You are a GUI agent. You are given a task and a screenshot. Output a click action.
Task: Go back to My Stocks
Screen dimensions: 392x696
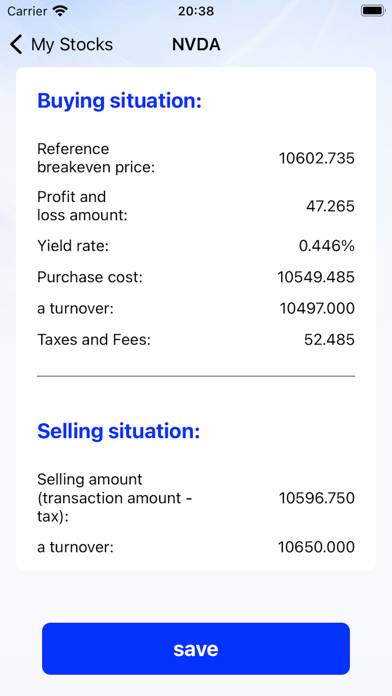(61, 45)
